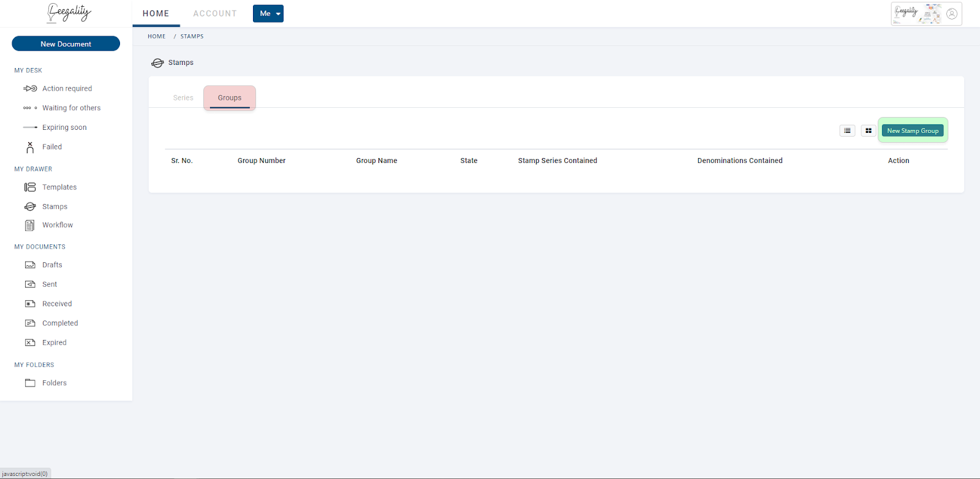The image size is (980, 479).
Task: Click the Stamps icon in My Drawer
Action: pos(30,206)
